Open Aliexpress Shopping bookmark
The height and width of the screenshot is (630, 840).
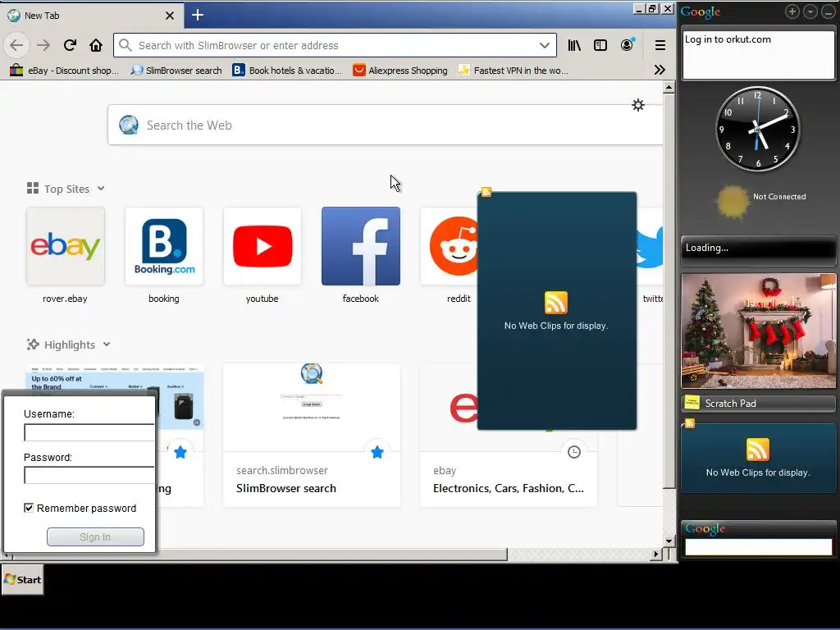point(400,71)
